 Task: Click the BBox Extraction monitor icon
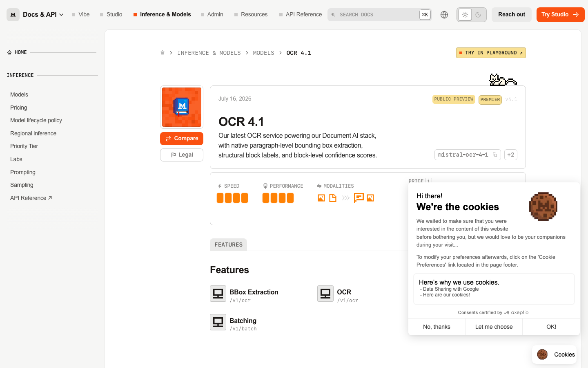point(218,294)
